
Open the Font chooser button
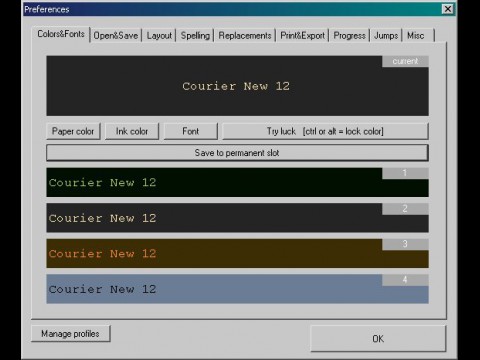click(x=191, y=131)
